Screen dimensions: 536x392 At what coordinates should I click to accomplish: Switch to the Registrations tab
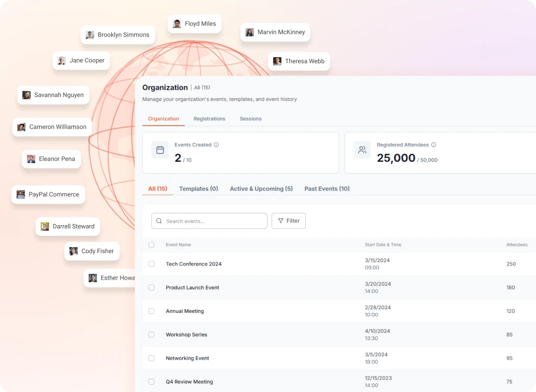(209, 118)
